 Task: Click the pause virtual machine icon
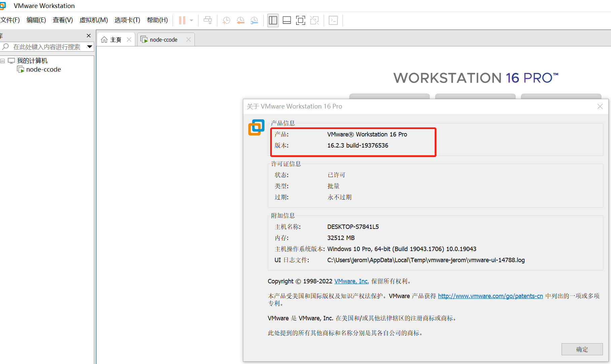click(182, 21)
